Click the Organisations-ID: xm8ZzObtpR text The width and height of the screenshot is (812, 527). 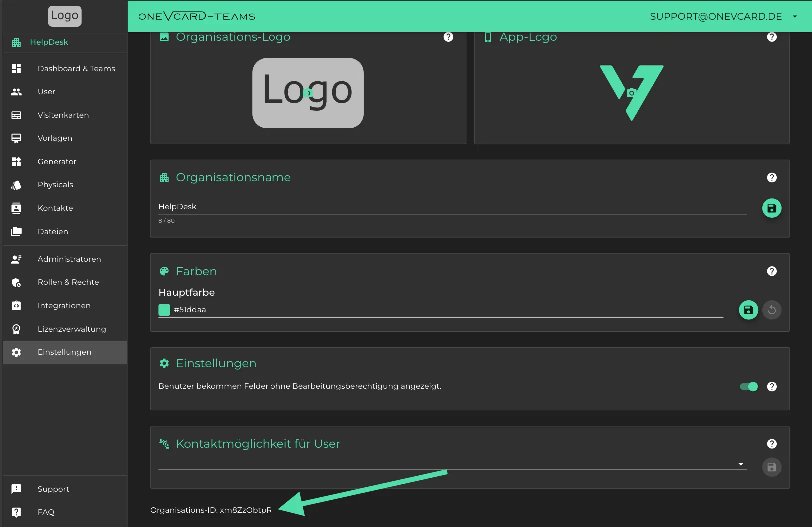(x=211, y=510)
